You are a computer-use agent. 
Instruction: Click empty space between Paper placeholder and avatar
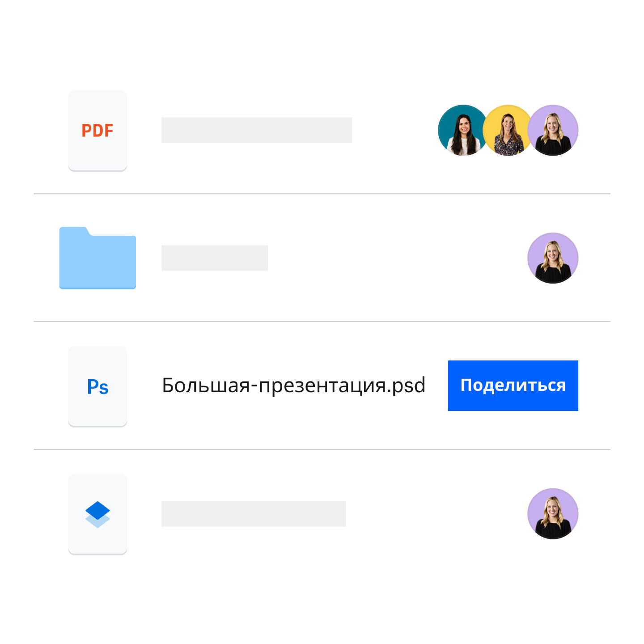[x=436, y=513]
